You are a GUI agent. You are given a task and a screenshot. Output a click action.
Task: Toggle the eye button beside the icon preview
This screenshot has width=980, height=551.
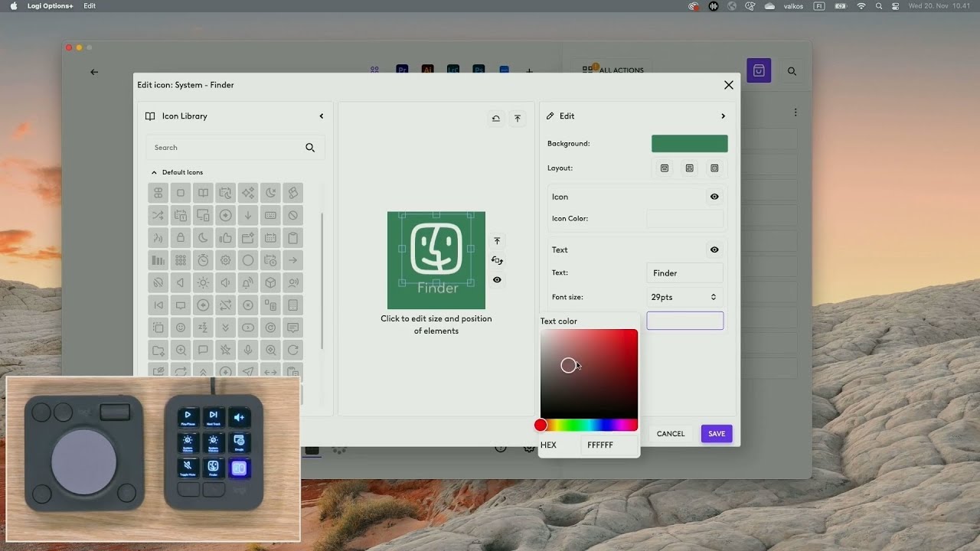(497, 280)
